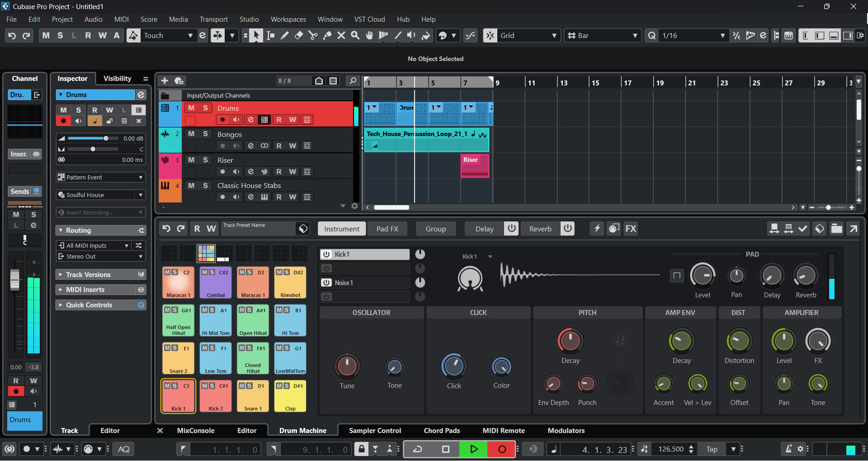The height and width of the screenshot is (461, 868).
Task: Toggle the Kick1 layer power button
Action: 326,254
